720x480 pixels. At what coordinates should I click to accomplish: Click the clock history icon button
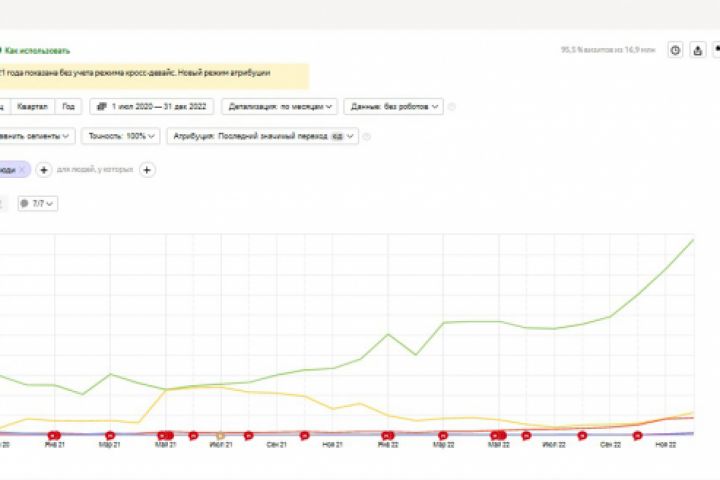tap(675, 50)
